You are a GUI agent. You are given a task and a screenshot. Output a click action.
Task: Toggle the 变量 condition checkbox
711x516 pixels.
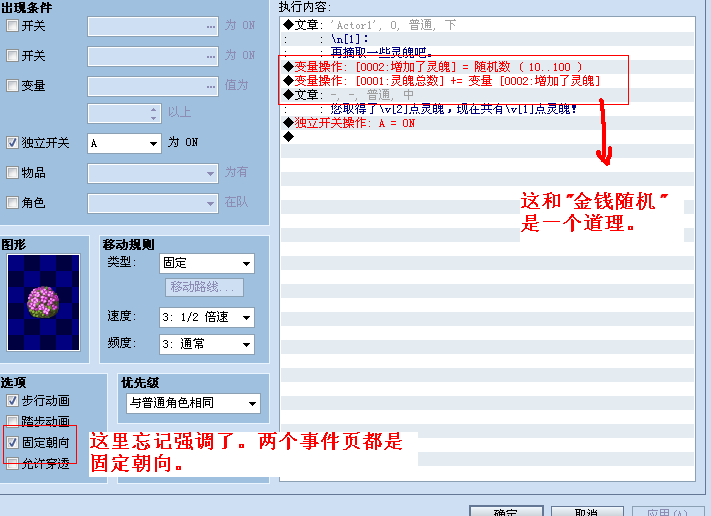pos(12,86)
